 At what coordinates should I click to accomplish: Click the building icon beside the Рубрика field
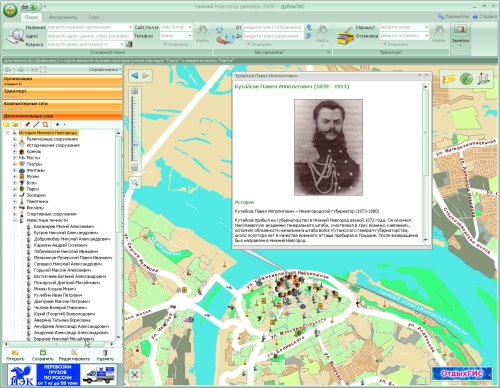pos(129,44)
